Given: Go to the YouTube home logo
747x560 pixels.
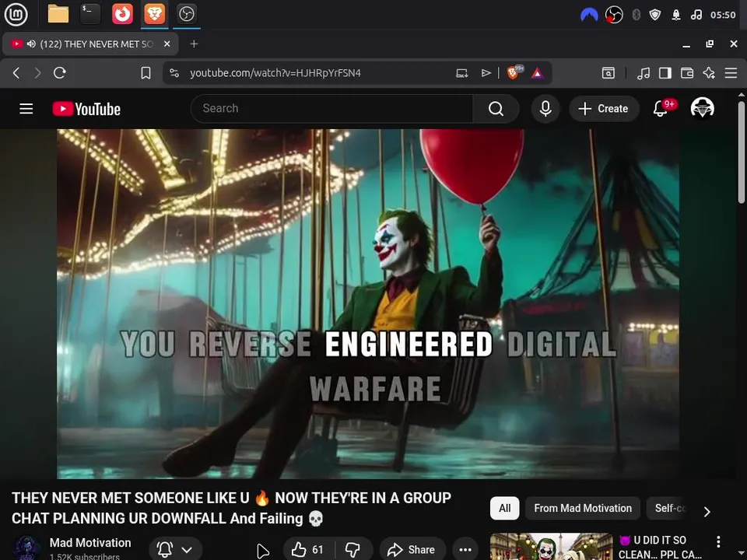Looking at the screenshot, I should pos(86,109).
